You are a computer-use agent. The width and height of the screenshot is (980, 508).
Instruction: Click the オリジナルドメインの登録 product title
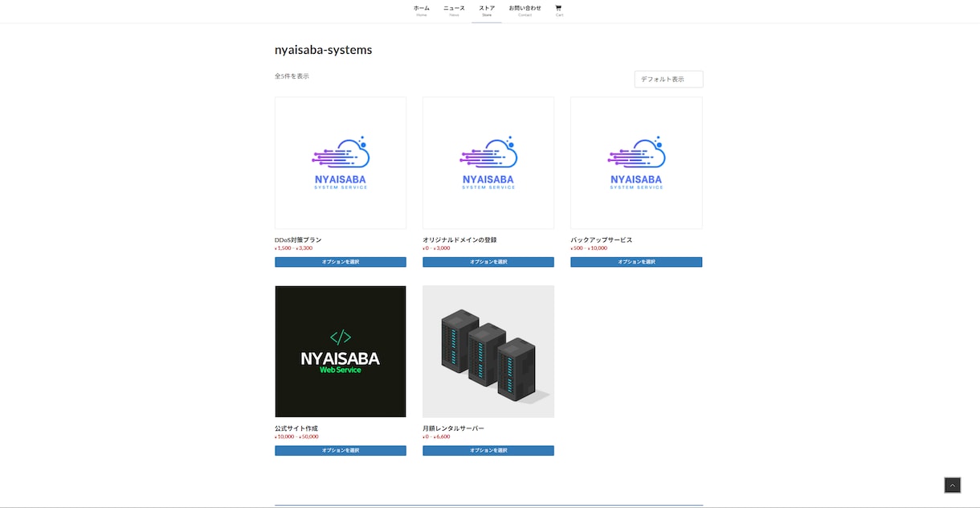coord(459,240)
